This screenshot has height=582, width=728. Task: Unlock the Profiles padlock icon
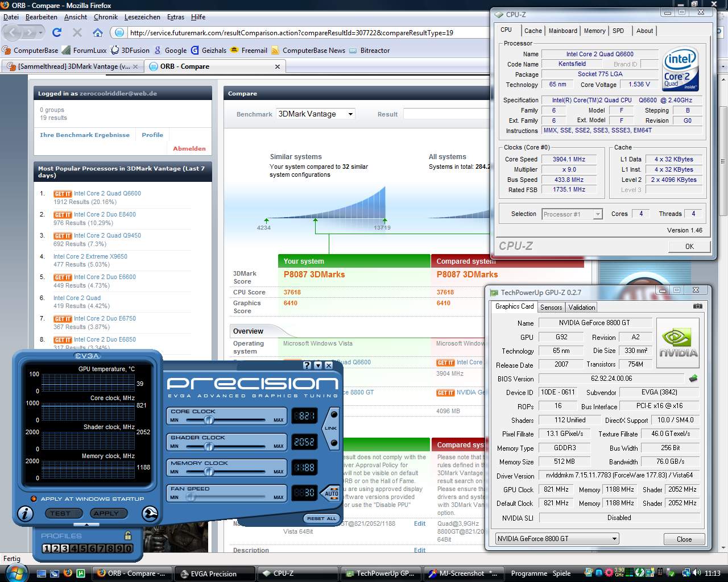tap(128, 535)
